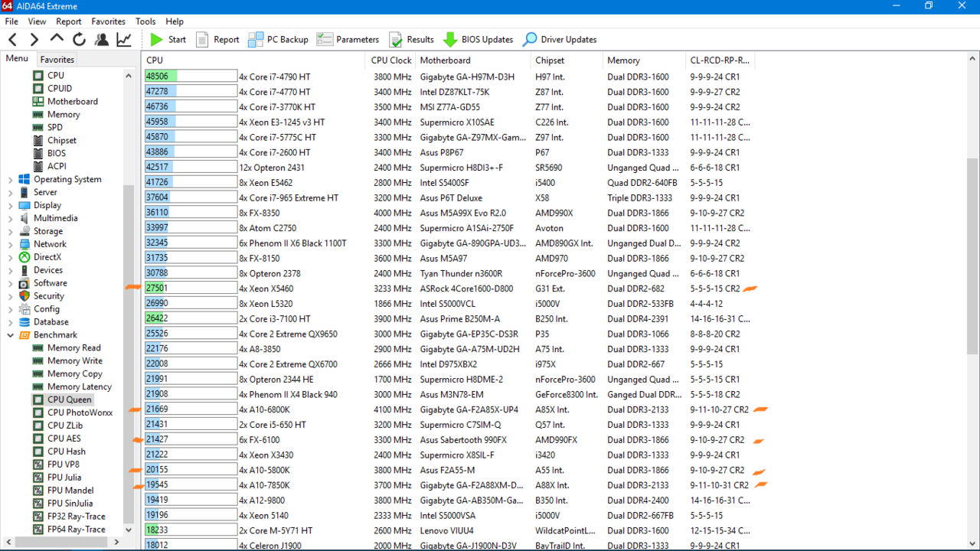Select the Security tree item

tap(49, 296)
